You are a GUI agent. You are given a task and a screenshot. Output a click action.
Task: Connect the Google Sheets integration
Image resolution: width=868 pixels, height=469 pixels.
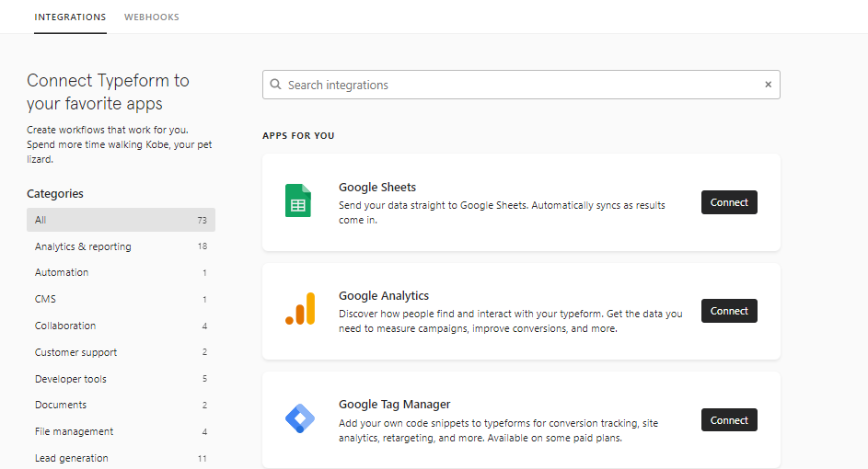729,202
